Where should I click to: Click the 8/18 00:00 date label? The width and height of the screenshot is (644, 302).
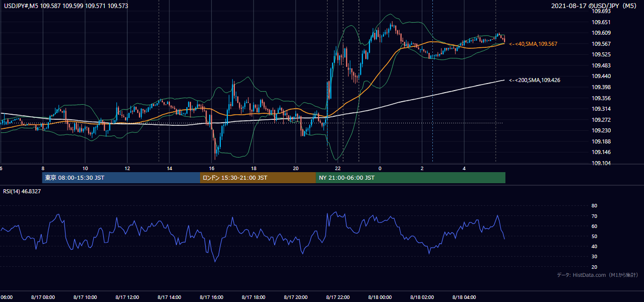(380, 297)
